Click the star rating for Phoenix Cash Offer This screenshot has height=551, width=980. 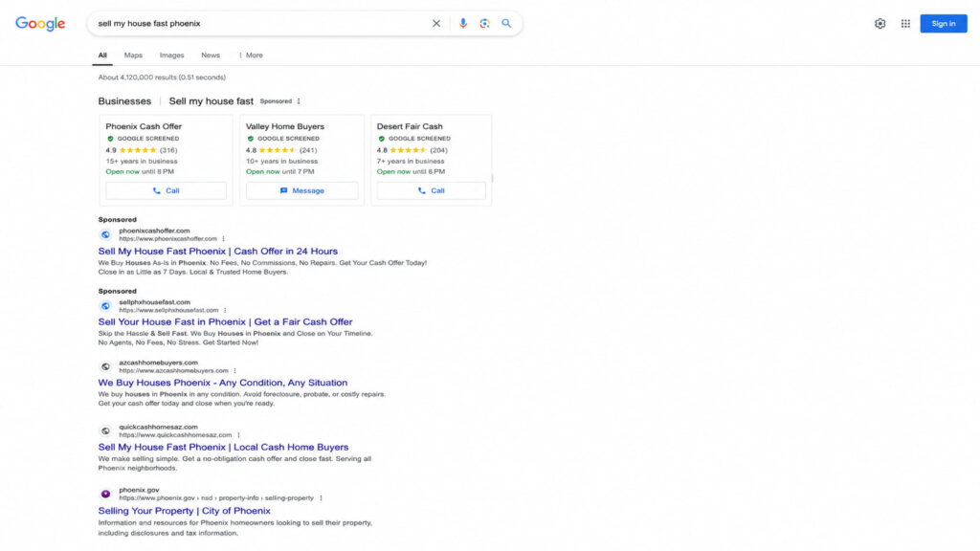click(x=138, y=150)
